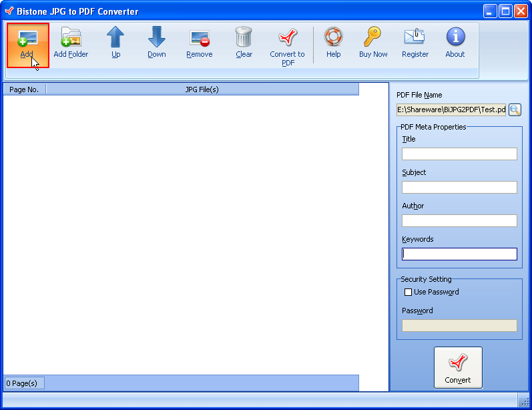Viewport: 532px width, 410px height.
Task: Click the Buy Now key icon
Action: pyautogui.click(x=373, y=43)
